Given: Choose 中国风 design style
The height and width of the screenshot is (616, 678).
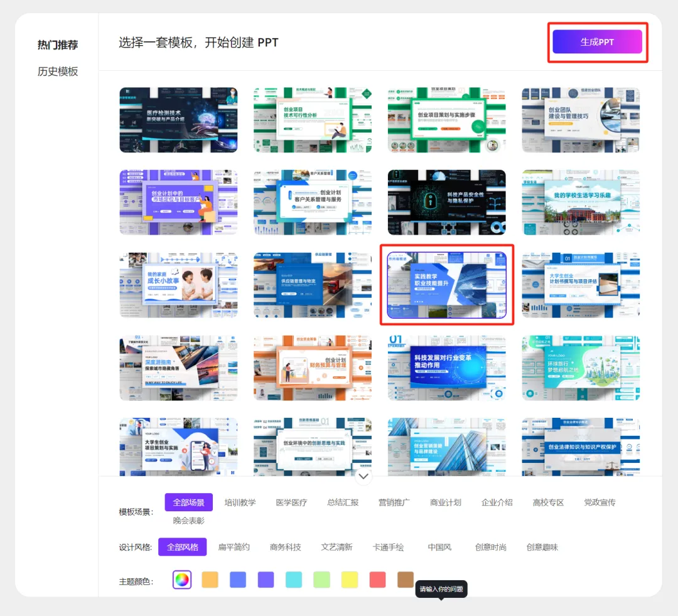Looking at the screenshot, I should click(x=439, y=548).
